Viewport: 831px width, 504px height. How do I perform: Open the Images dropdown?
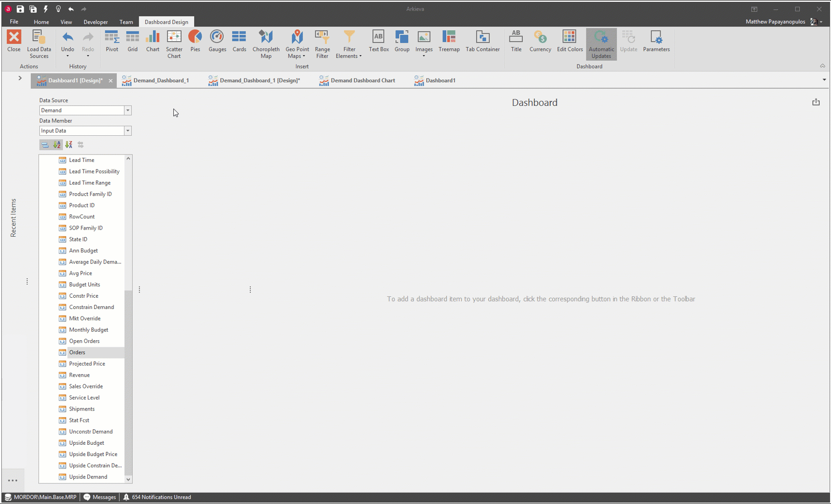424,44
